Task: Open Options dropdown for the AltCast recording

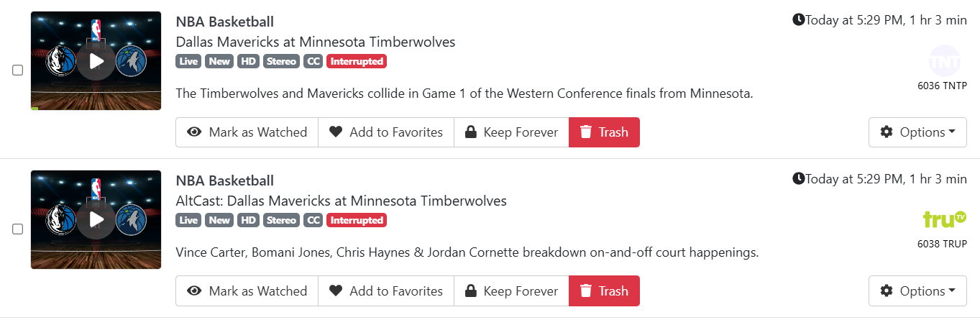Action: tap(917, 291)
